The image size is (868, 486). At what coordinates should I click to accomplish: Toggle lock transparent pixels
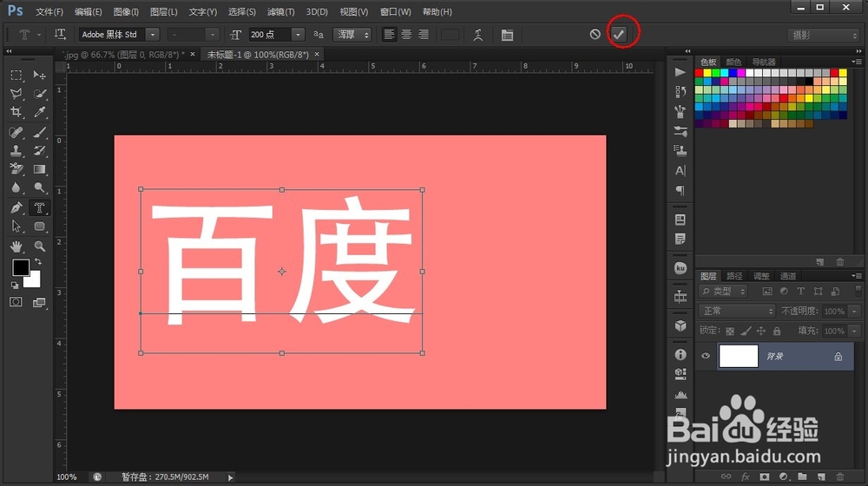tap(730, 331)
